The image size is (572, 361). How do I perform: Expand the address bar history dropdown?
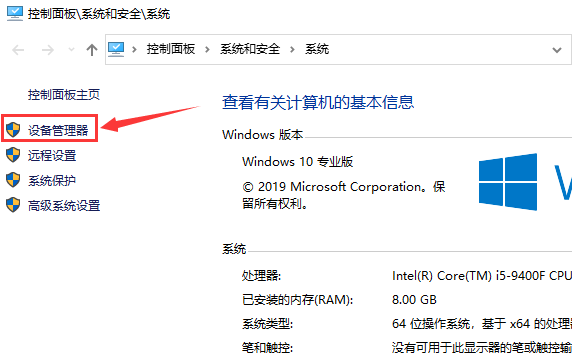pyautogui.click(x=557, y=50)
